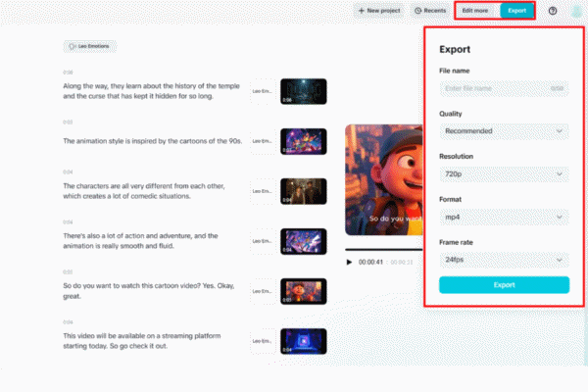588x392 pixels.
Task: Click the Edit more button
Action: click(475, 11)
